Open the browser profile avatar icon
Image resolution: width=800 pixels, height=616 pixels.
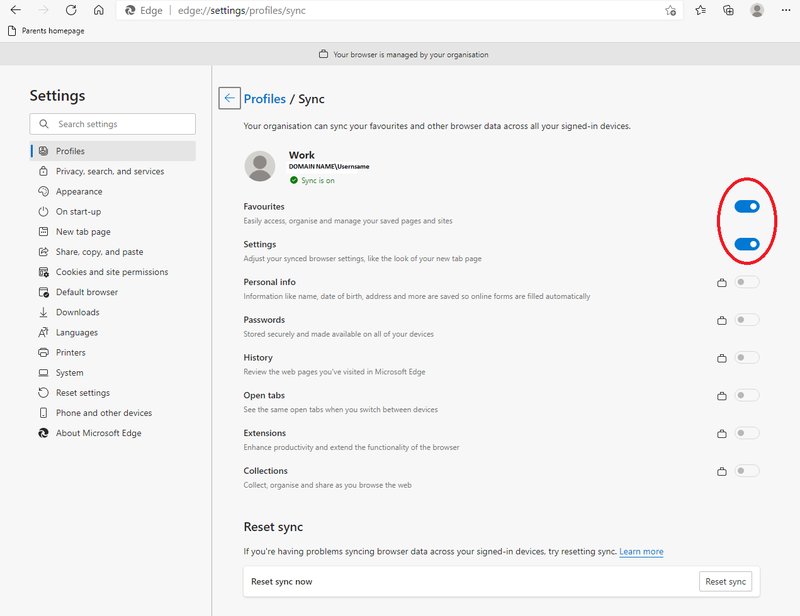[757, 11]
